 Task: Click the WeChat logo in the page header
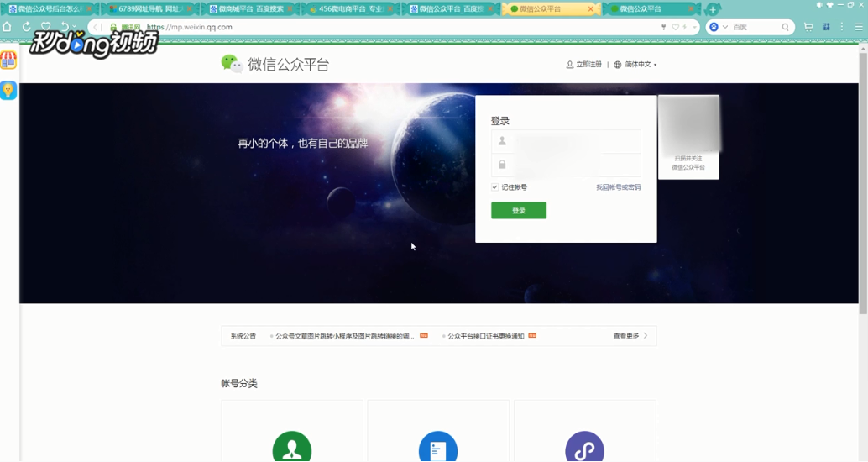(232, 64)
